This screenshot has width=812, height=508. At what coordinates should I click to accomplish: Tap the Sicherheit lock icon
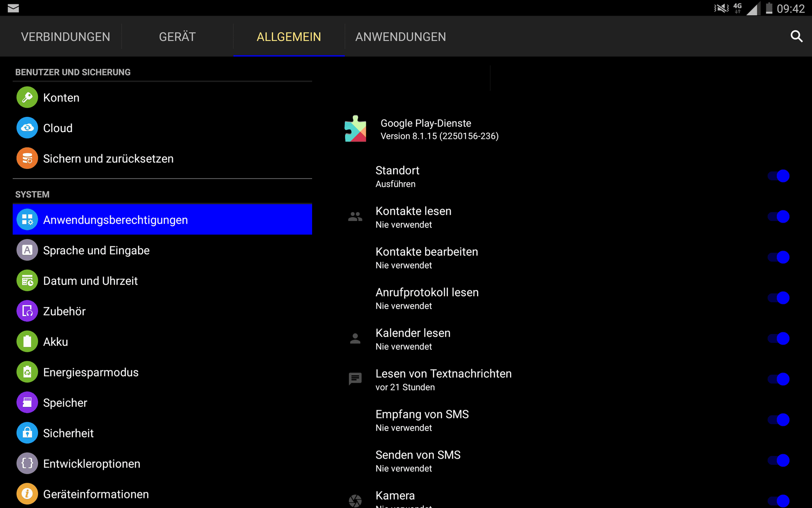27,433
